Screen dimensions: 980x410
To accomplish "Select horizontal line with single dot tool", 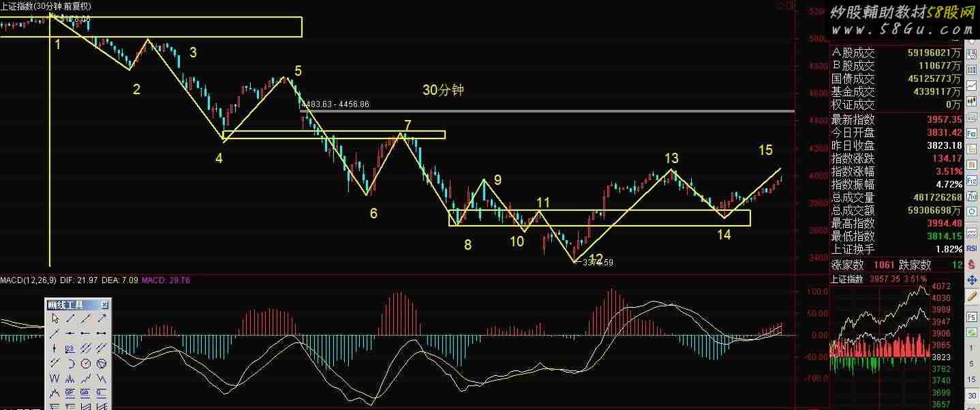I will pos(70,333).
